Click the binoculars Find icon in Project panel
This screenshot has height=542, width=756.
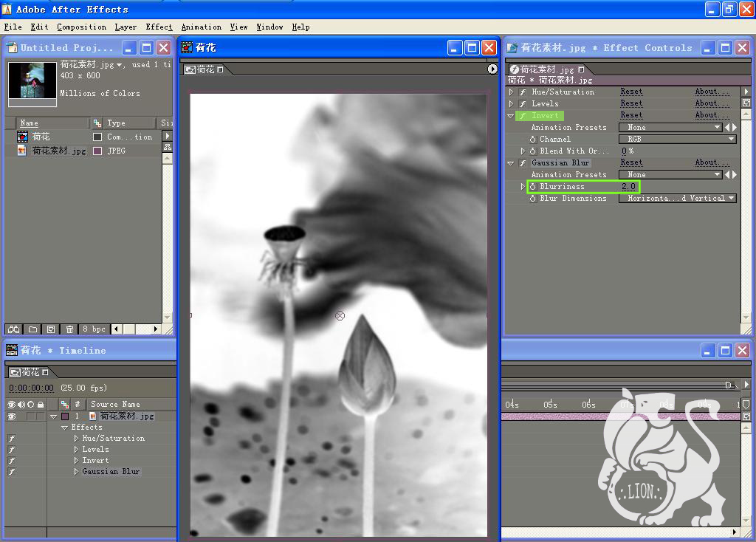(13, 329)
